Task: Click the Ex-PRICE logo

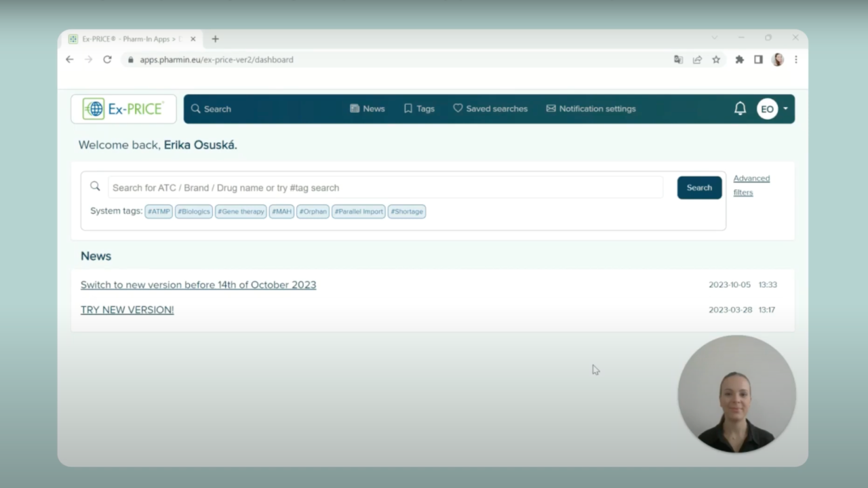Action: [x=123, y=108]
